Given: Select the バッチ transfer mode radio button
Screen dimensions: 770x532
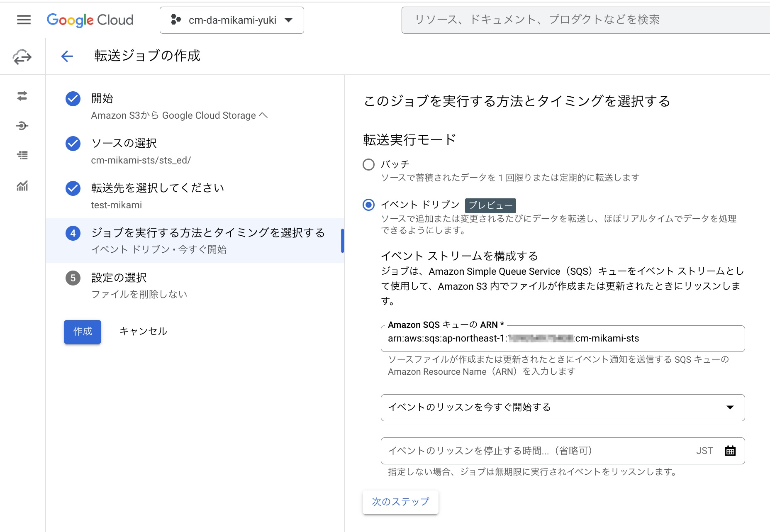Looking at the screenshot, I should pos(368,164).
